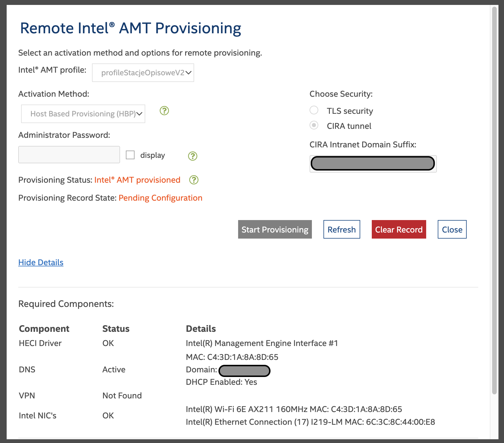Click the Clear Record button
This screenshot has width=504, height=443.
pos(399,229)
